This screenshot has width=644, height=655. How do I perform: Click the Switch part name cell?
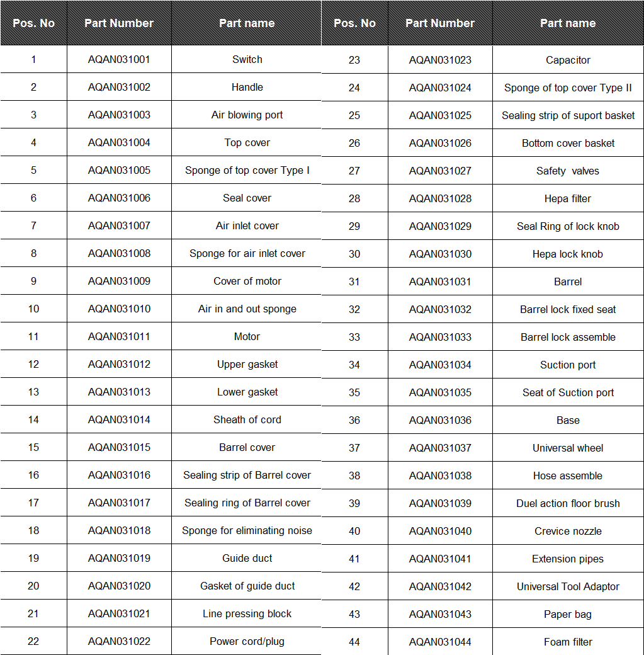(247, 59)
